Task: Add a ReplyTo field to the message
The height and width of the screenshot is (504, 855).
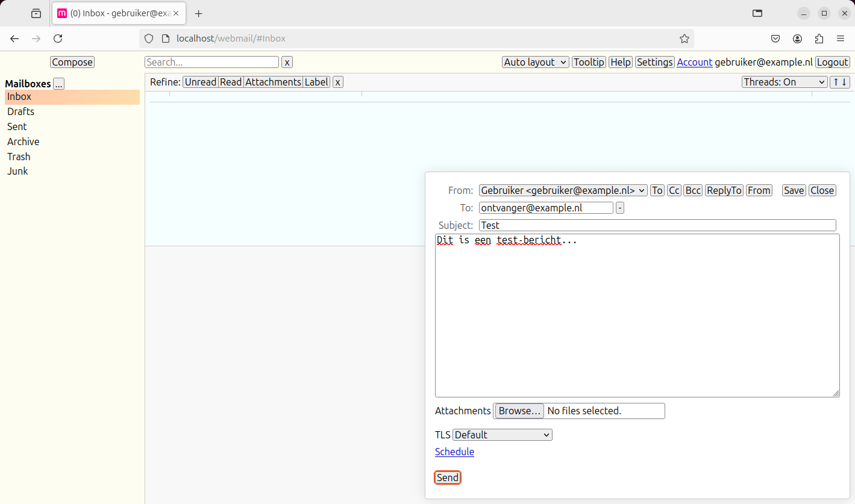Action: pos(724,190)
